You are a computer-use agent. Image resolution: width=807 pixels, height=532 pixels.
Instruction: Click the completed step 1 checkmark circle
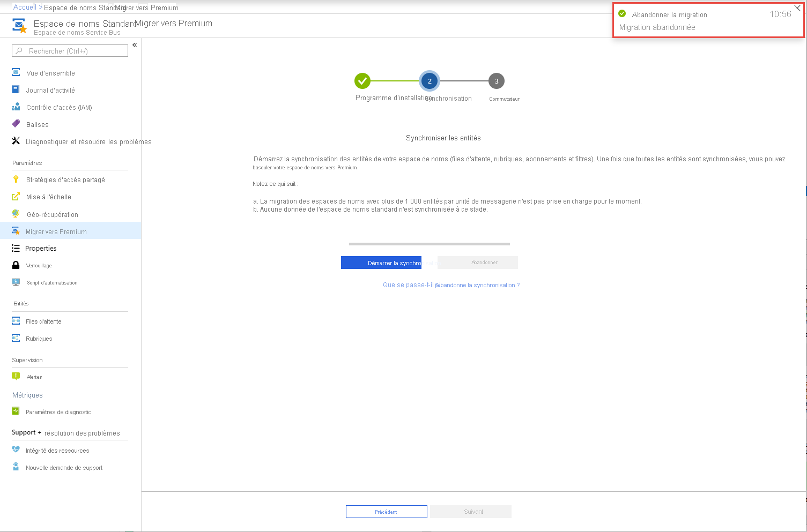coord(362,81)
